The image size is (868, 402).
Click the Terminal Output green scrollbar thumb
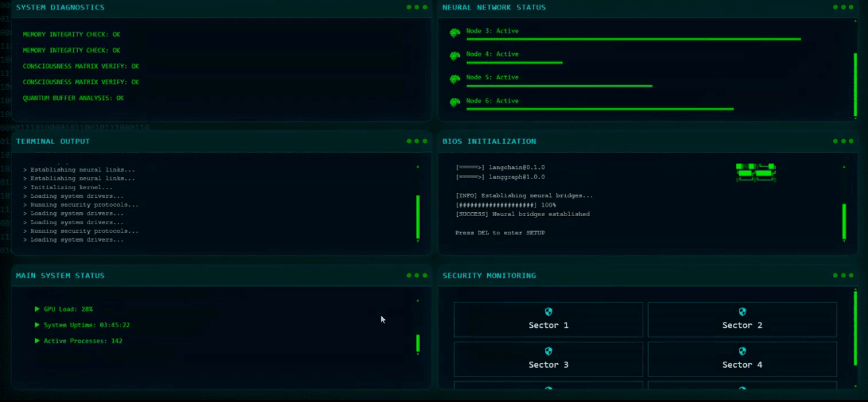pos(418,217)
